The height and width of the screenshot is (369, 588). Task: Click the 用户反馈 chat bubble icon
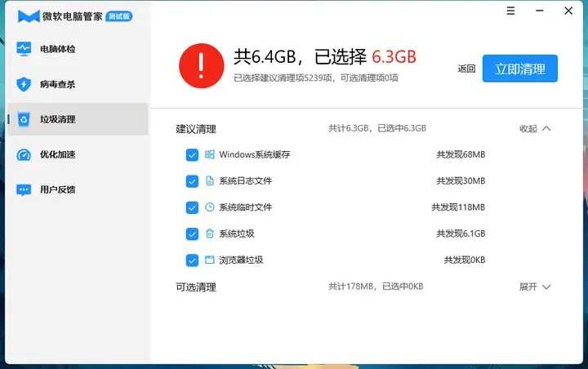tap(24, 189)
